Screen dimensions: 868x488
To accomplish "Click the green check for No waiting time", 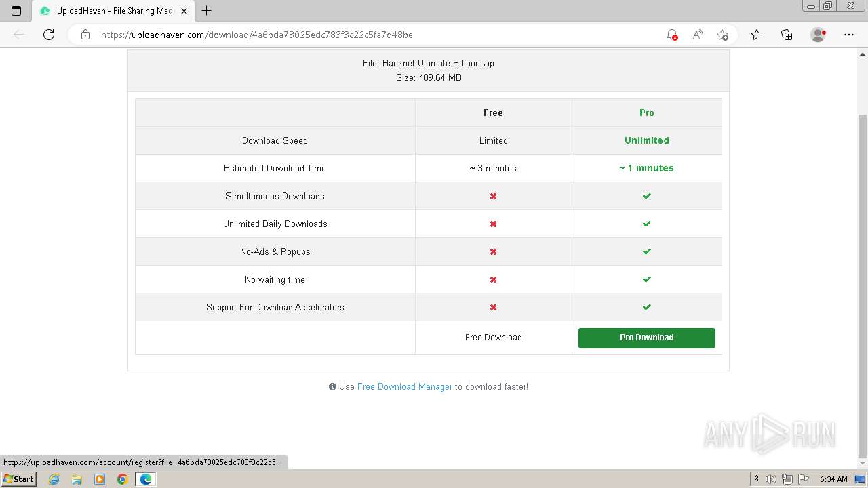I will [x=646, y=280].
